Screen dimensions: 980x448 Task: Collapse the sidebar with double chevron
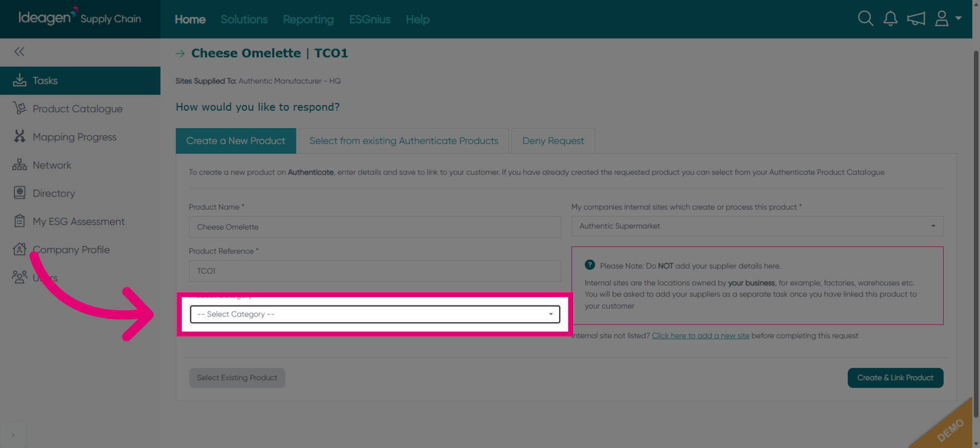19,52
